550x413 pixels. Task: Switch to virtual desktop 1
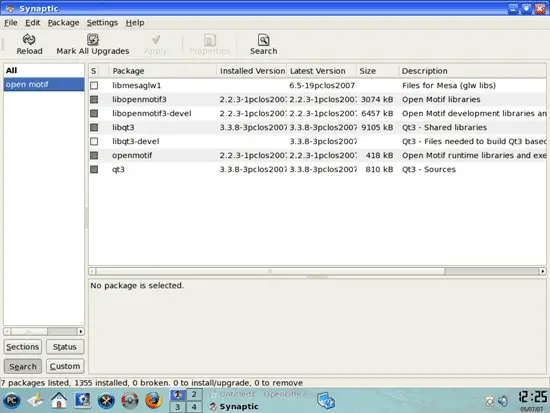(x=177, y=395)
